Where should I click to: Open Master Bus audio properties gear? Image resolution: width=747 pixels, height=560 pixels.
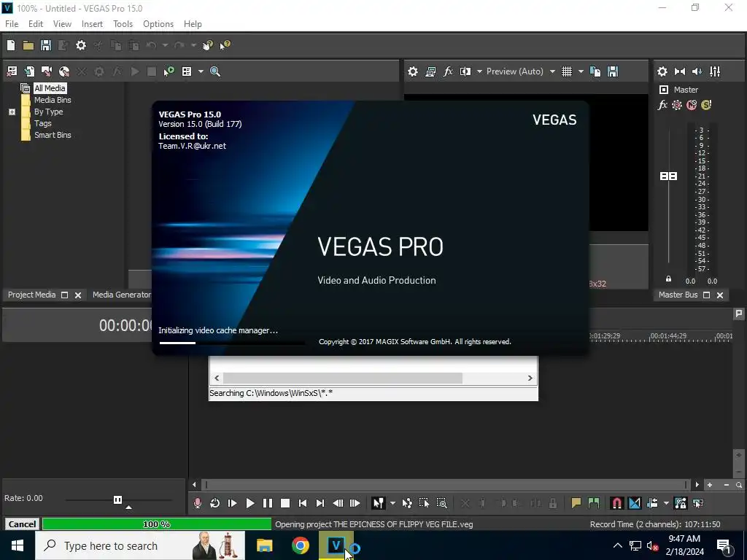pyautogui.click(x=662, y=71)
